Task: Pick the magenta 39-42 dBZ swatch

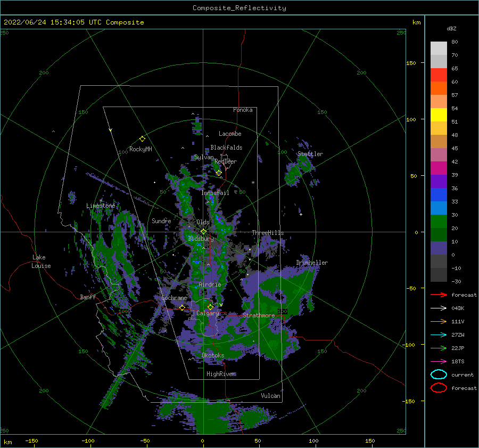Action: 439,168
